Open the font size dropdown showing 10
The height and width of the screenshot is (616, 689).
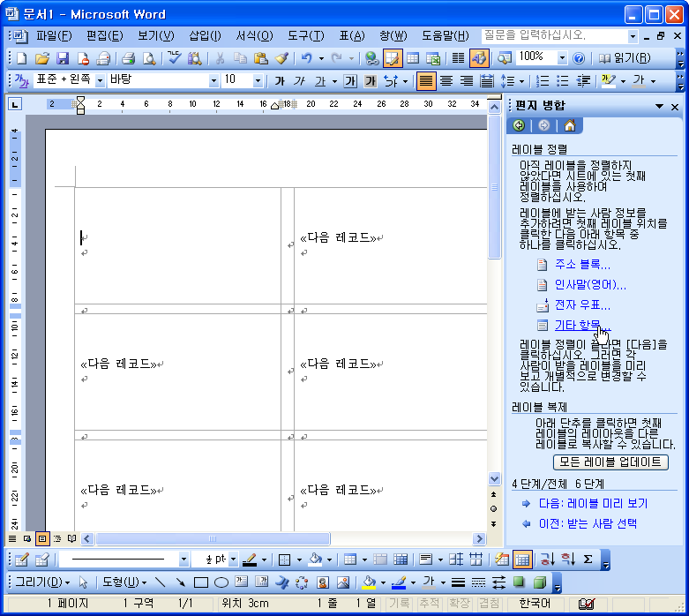click(258, 81)
